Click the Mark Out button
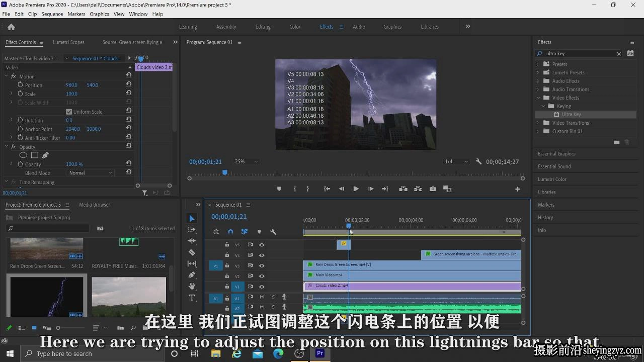Viewport: 644px width, 362px height. 308,189
